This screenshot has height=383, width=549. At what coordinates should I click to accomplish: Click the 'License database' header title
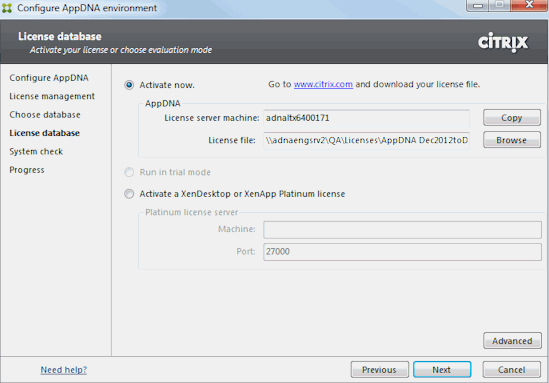(x=60, y=36)
